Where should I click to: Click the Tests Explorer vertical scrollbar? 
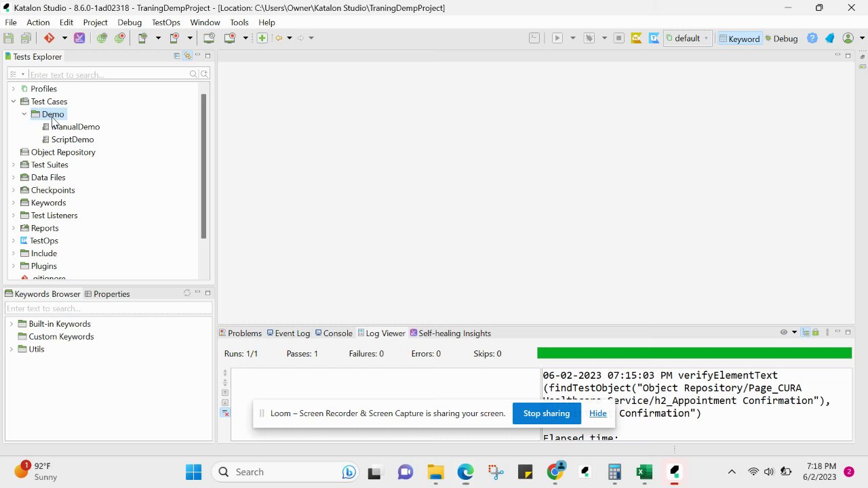coord(203,166)
